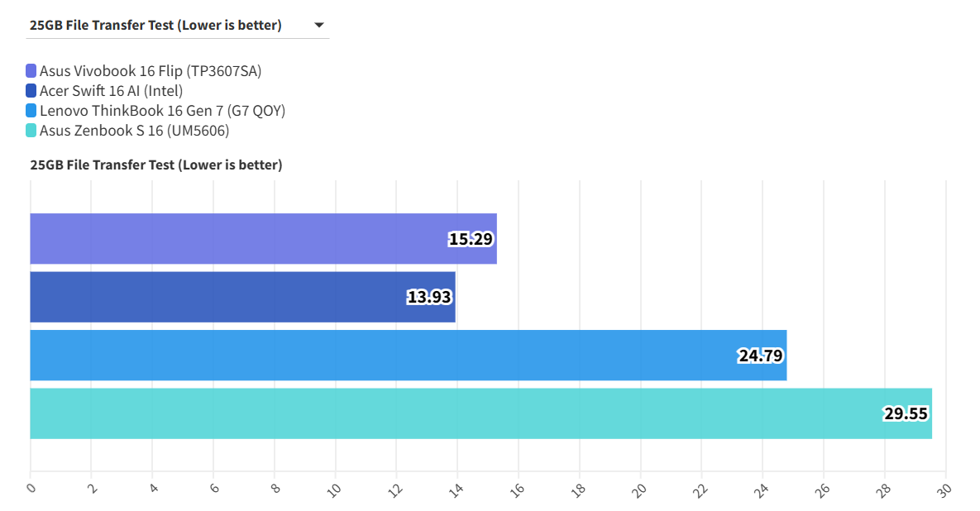Click the 30 tick label on x-axis
980x511 pixels.
point(944,490)
